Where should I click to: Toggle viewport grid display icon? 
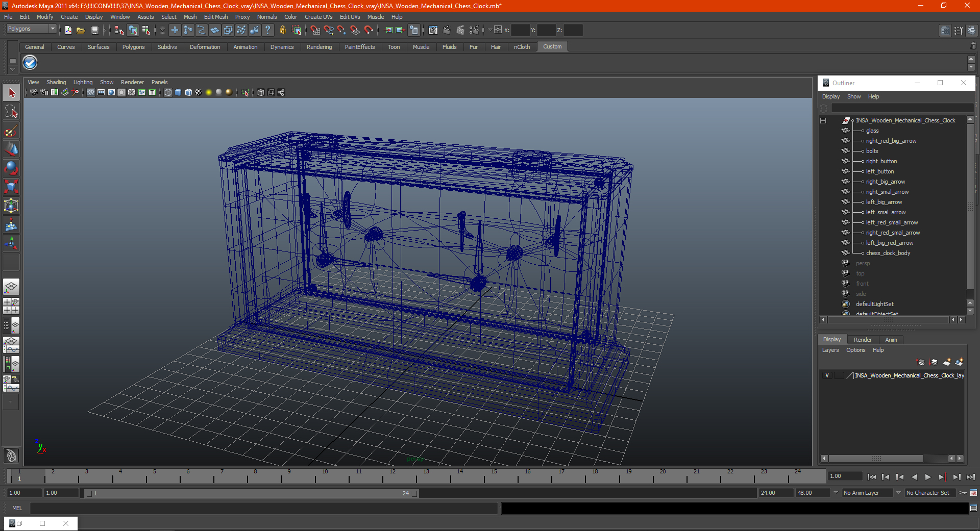point(91,92)
